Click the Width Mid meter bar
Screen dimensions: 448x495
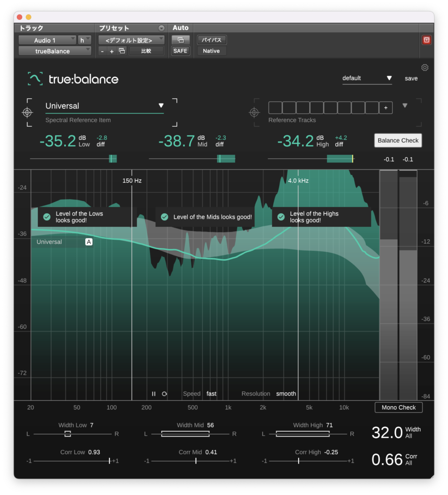click(x=185, y=434)
